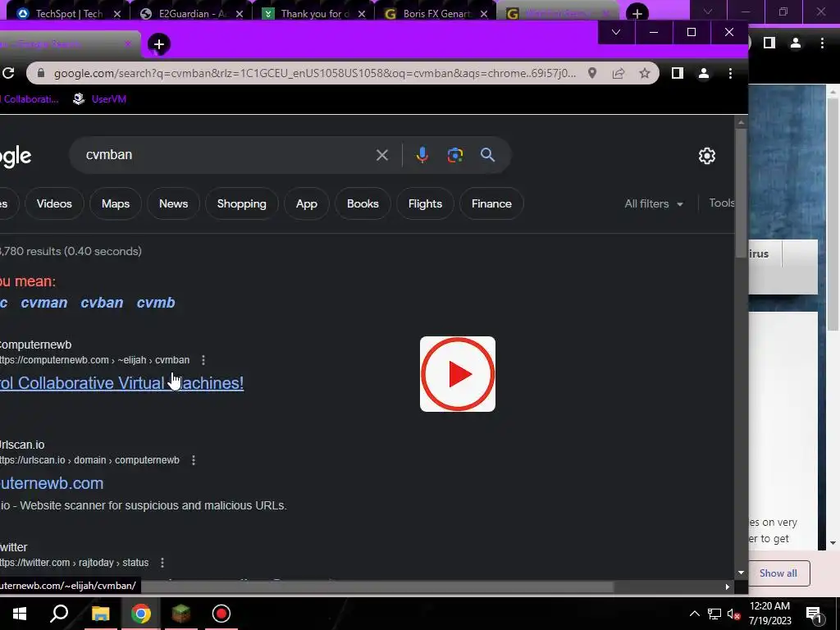The width and height of the screenshot is (840, 630).
Task: Select the Books filter
Action: click(x=363, y=203)
